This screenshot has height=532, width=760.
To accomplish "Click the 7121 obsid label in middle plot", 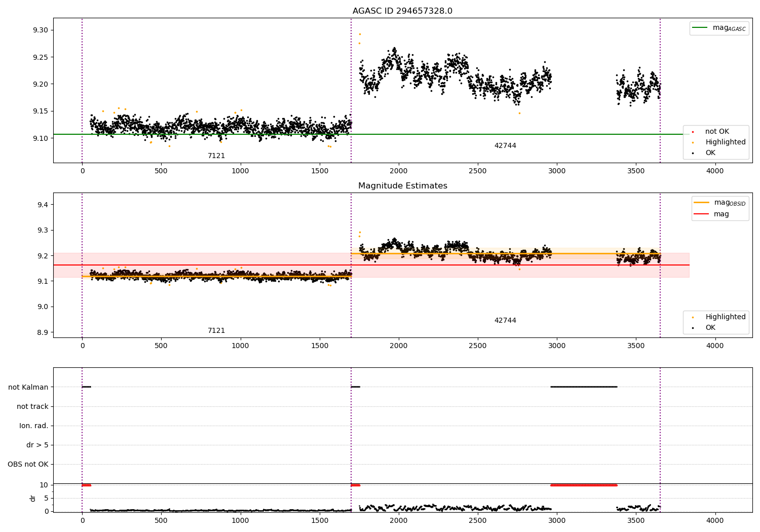I will pyautogui.click(x=216, y=331).
